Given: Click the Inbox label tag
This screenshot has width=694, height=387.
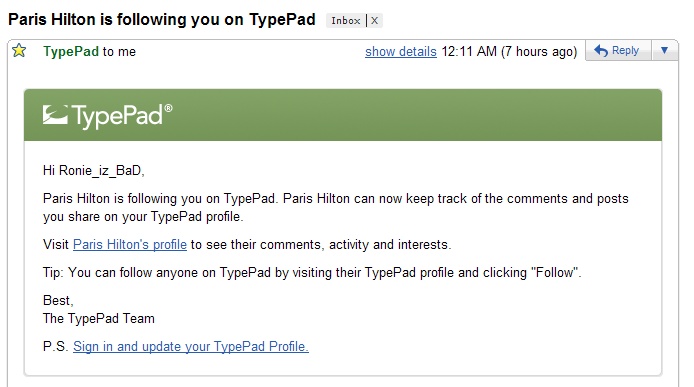Looking at the screenshot, I should (346, 20).
